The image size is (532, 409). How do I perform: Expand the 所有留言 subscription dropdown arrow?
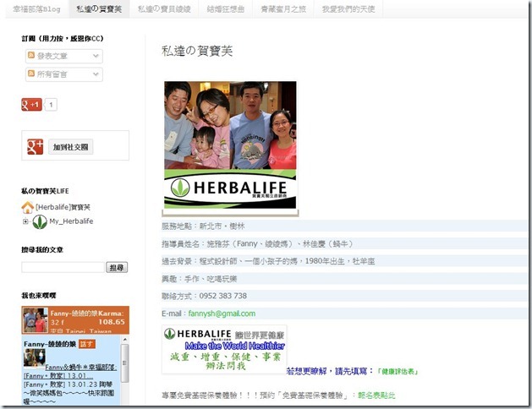[96, 74]
